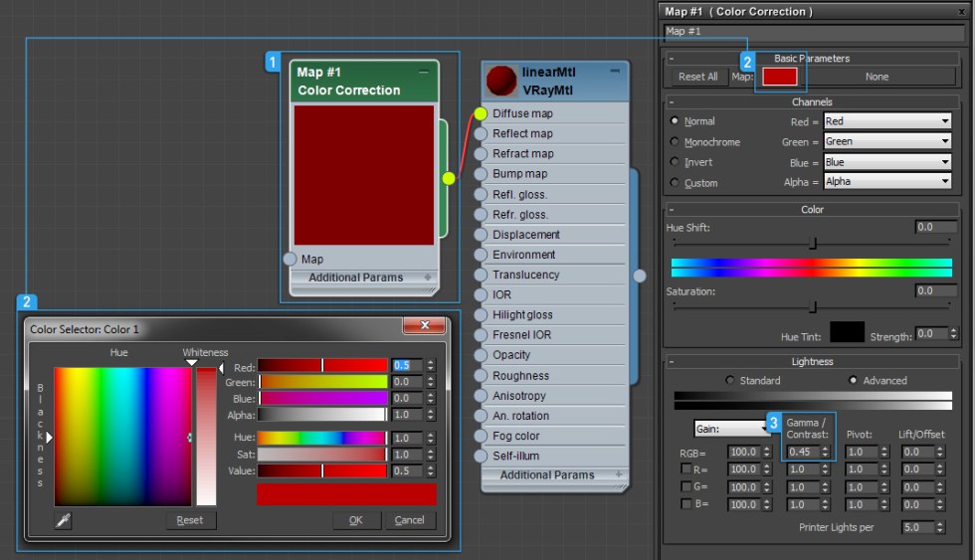Open the Green channel dropdown
Viewport: 975px width, 560px height.
click(887, 141)
